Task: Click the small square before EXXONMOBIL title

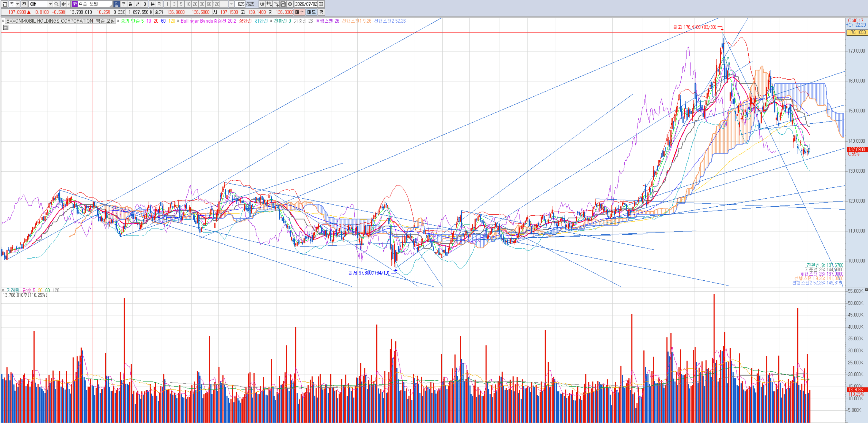Action: click(3, 21)
